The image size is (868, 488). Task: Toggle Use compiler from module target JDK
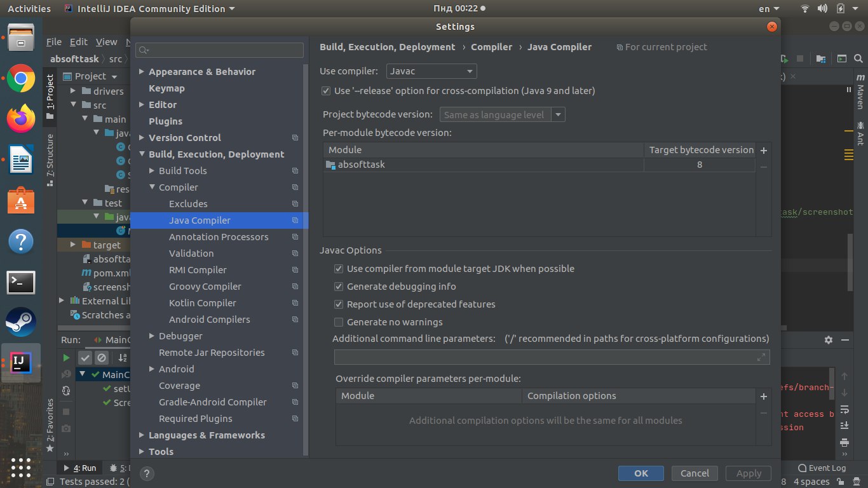pos(339,269)
